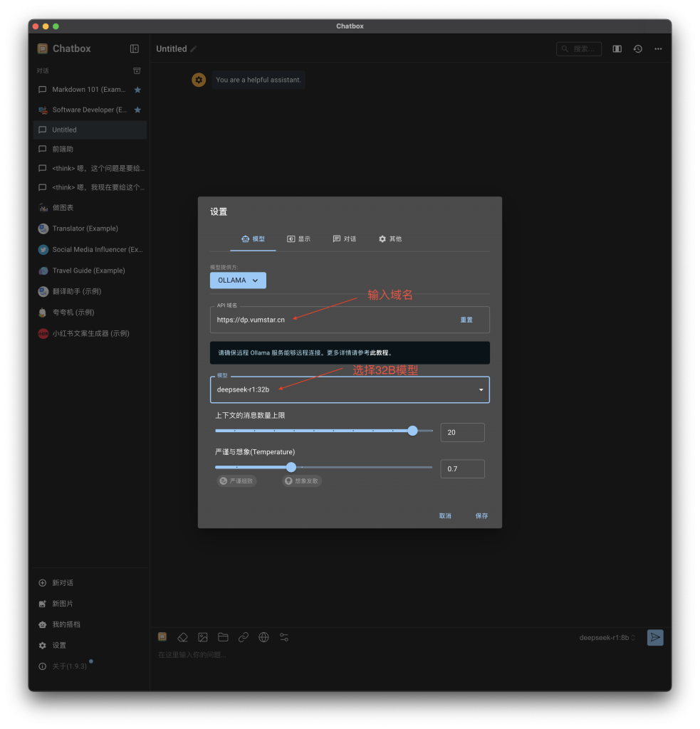This screenshot has width=700, height=729.
Task: Select the 想象发散 temperature preset
Action: [x=302, y=481]
